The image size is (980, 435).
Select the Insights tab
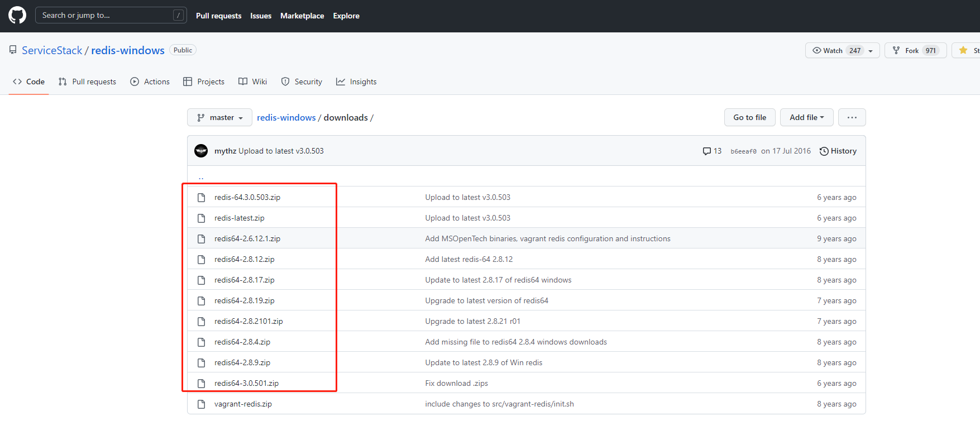(x=356, y=82)
